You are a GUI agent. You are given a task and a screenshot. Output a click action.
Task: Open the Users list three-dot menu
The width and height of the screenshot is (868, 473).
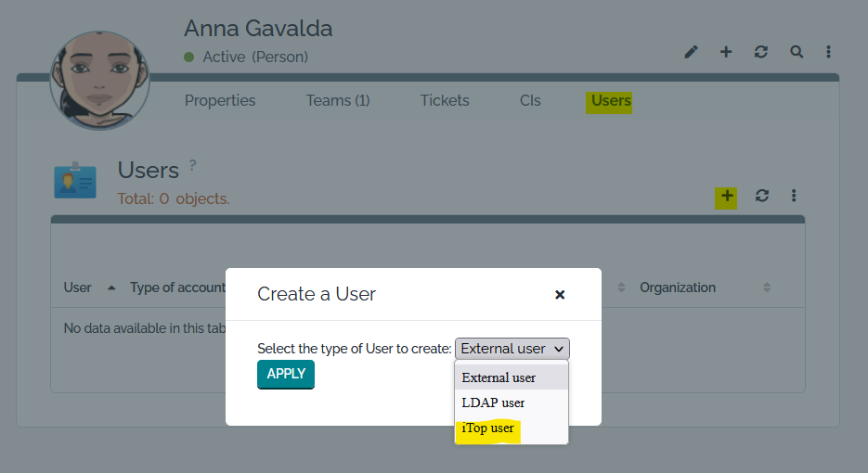(794, 196)
